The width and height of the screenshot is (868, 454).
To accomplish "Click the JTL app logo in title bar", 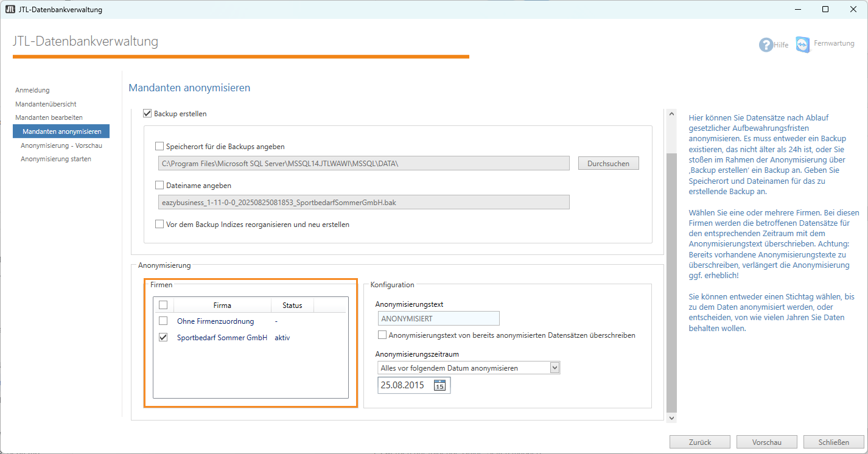I will pos(10,9).
